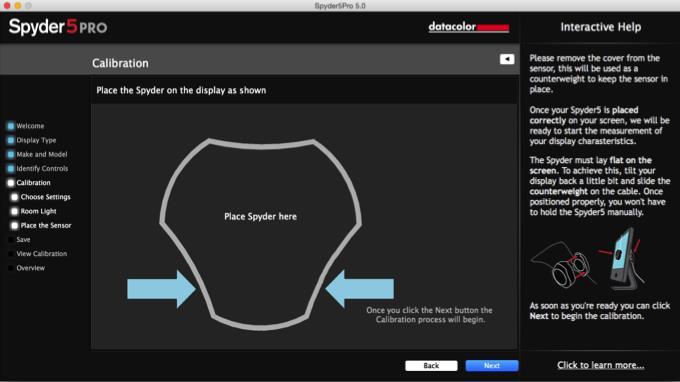Select the Calibration step in the sidebar
The width and height of the screenshot is (680, 382).
click(33, 183)
